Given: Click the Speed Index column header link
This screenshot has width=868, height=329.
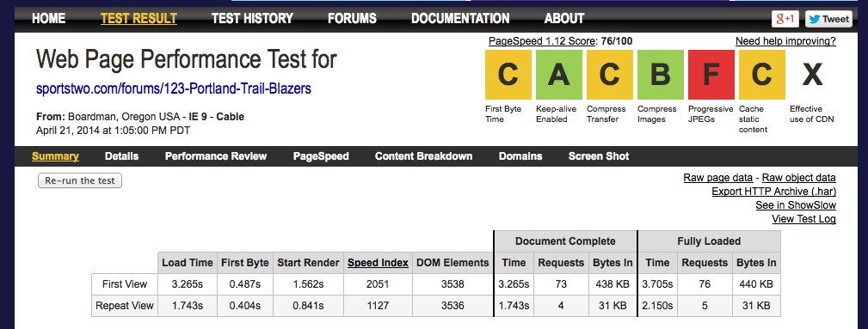Looking at the screenshot, I should pyautogui.click(x=379, y=263).
